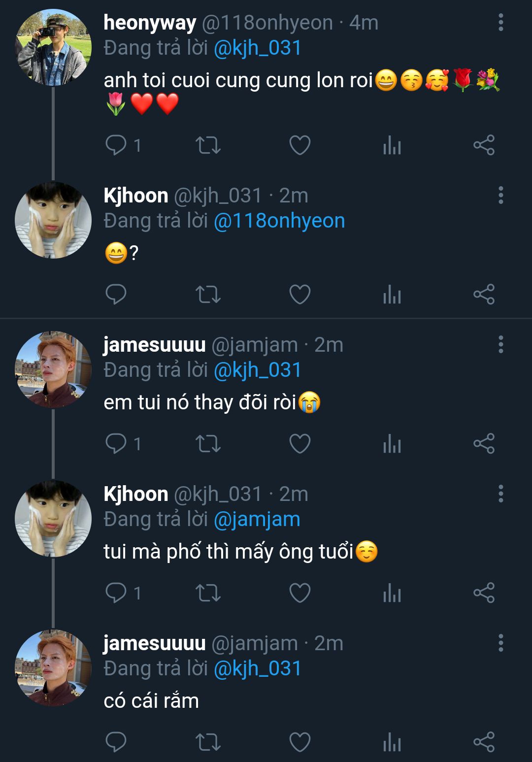Open more options menu on heonyway's tweet
532x762 pixels.
pyautogui.click(x=500, y=23)
